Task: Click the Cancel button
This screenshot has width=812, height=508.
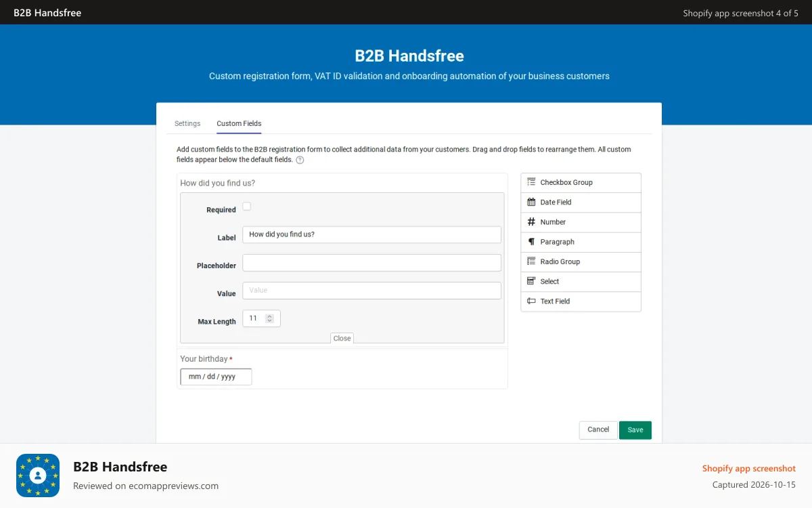Action: pyautogui.click(x=598, y=429)
